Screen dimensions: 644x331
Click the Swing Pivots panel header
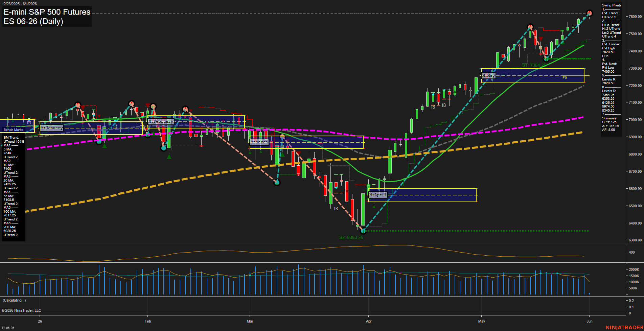612,5
